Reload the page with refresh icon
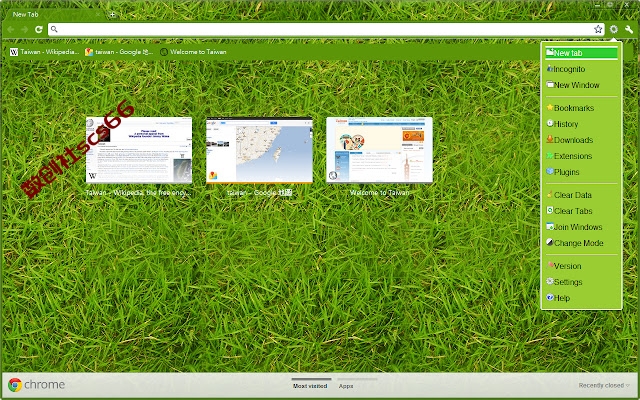 [39, 29]
